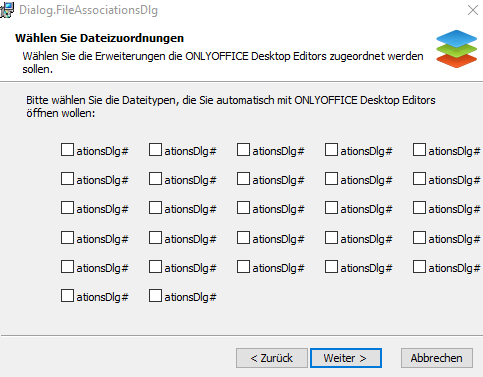Viewport: 483px width, 377px height.
Task: Check the first checkbox in the bottom row
Action: [67, 296]
